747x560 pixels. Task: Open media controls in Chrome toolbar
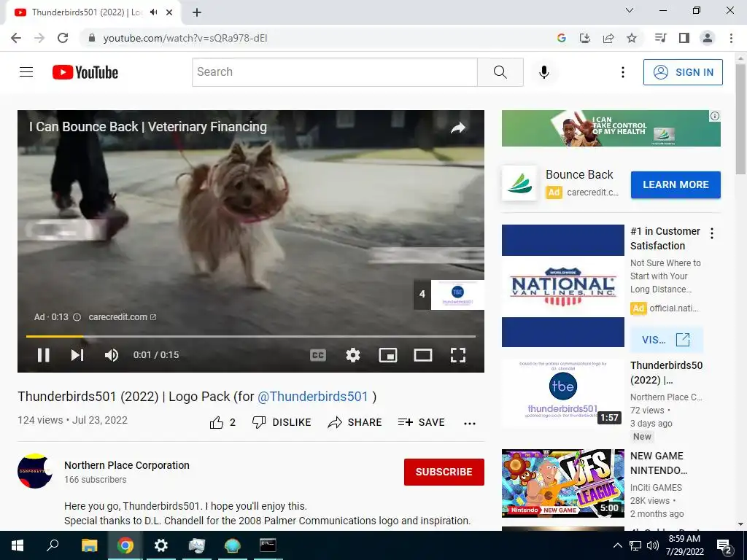[660, 38]
